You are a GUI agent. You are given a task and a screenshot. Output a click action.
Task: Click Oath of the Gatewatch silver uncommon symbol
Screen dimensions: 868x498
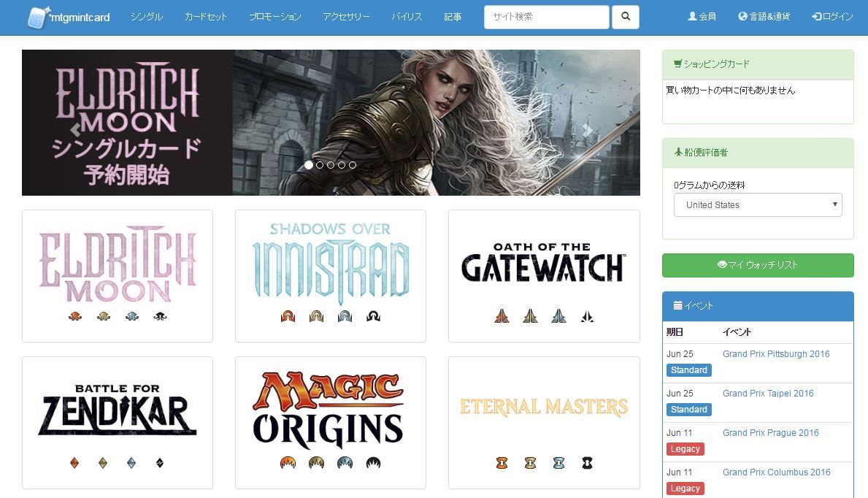(558, 316)
